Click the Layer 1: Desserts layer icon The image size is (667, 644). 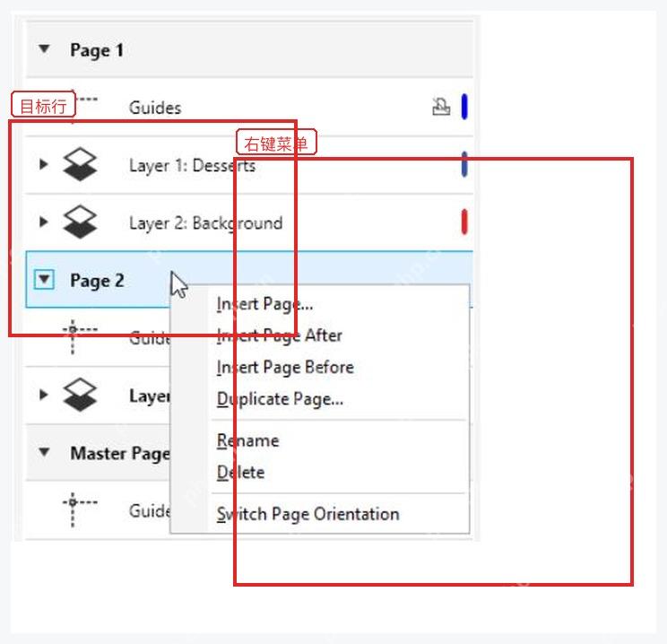click(80, 164)
